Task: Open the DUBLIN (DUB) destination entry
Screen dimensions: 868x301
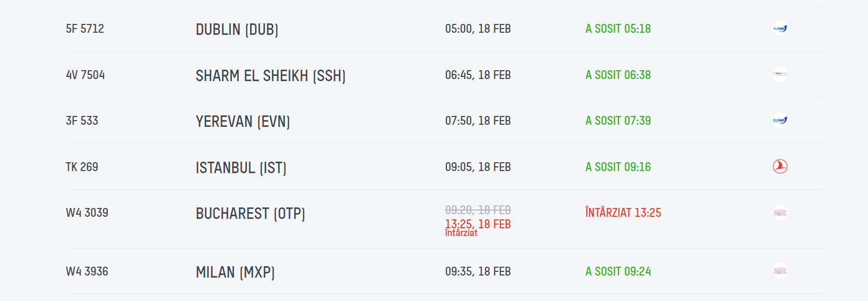Action: (x=237, y=29)
